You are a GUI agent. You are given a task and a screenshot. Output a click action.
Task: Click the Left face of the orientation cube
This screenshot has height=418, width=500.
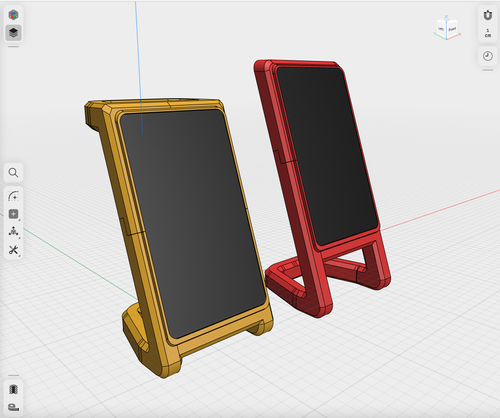tap(441, 29)
